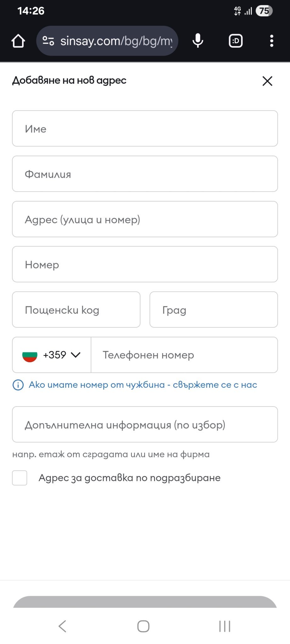290x644 pixels.
Task: Open the browser three-dot menu
Action: pyautogui.click(x=271, y=41)
